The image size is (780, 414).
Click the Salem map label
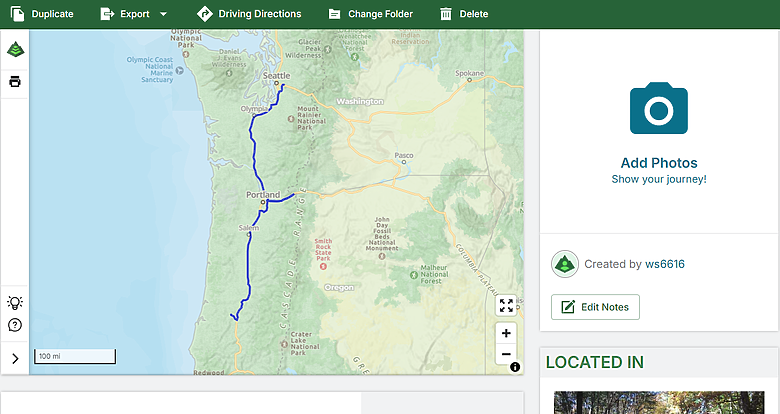[249, 228]
